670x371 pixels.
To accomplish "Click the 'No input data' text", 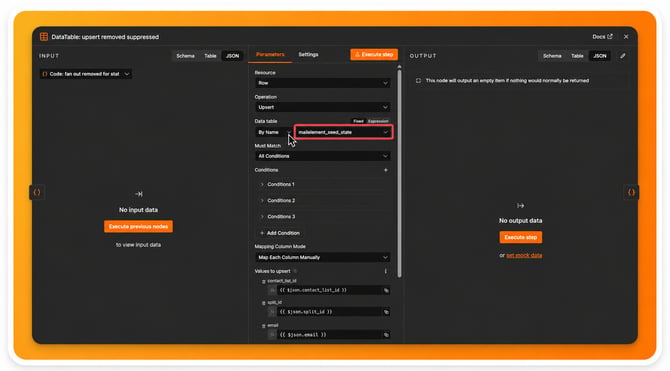I will tap(138, 210).
